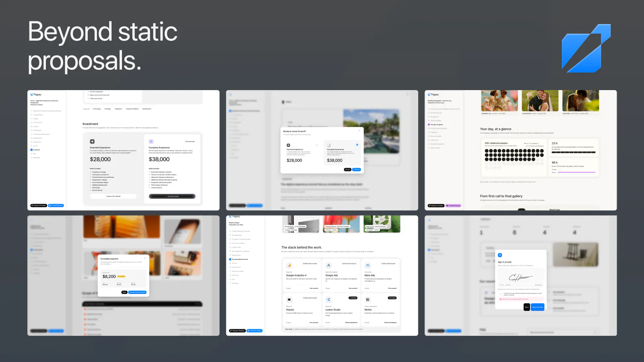The width and height of the screenshot is (644, 362).
Task: Click Accept Proposal in the stack panel
Action: (x=255, y=331)
